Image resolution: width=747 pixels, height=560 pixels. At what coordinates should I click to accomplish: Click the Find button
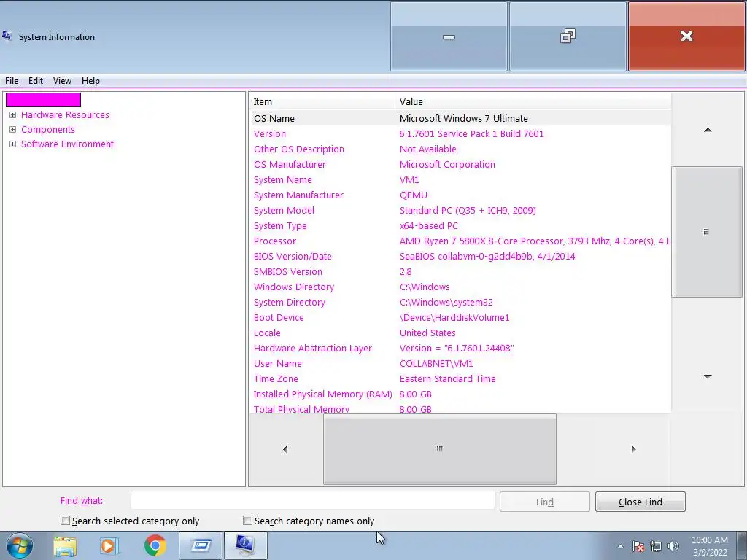(544, 502)
